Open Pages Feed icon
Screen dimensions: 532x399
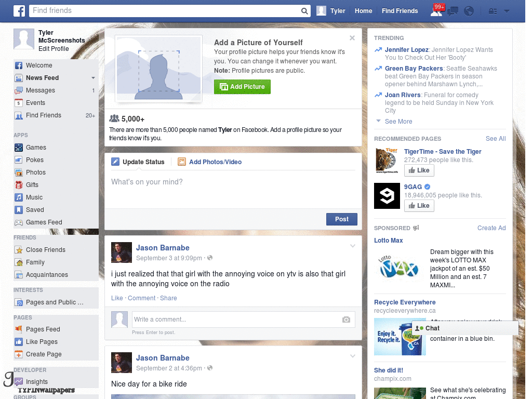pos(19,329)
